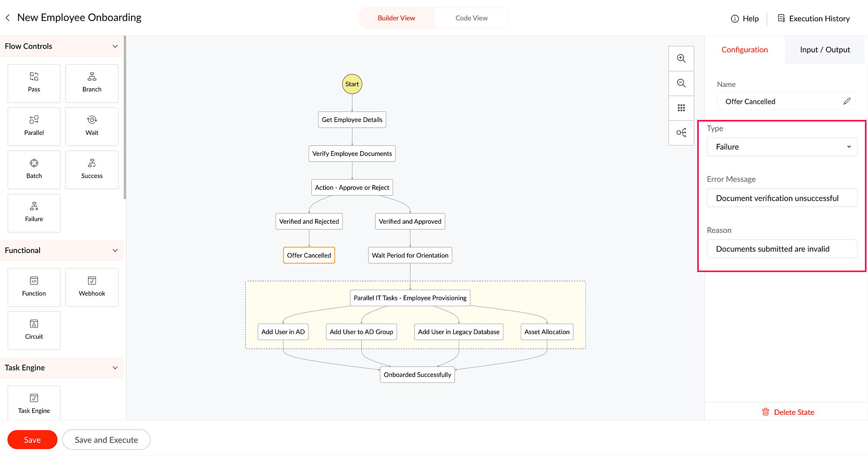The height and width of the screenshot is (456, 868).
Task: Select the Verified and Approved node
Action: click(x=410, y=221)
